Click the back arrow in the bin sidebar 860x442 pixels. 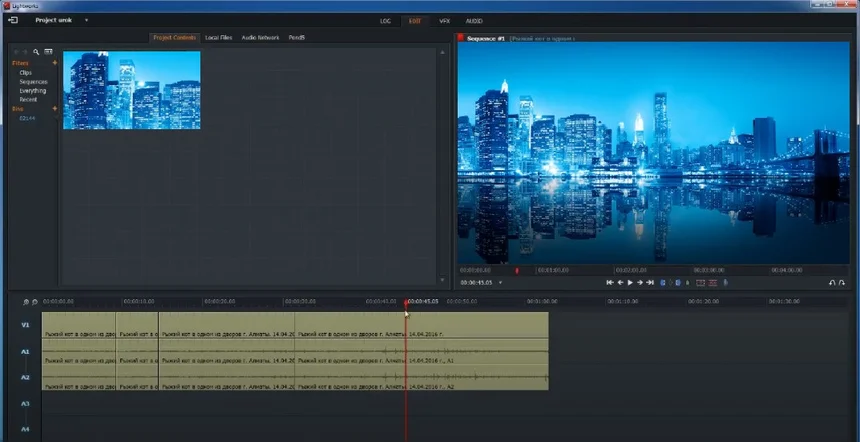(16, 52)
